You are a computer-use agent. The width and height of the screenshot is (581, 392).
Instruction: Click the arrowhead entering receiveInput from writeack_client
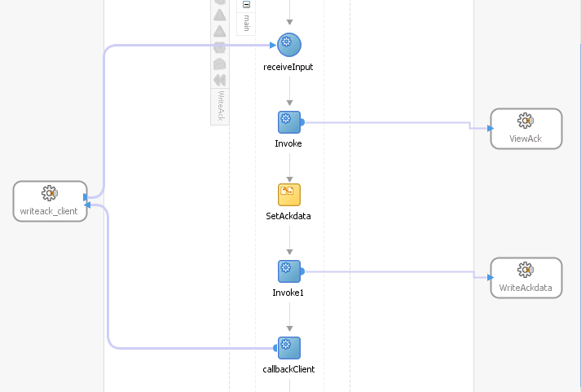tap(273, 45)
